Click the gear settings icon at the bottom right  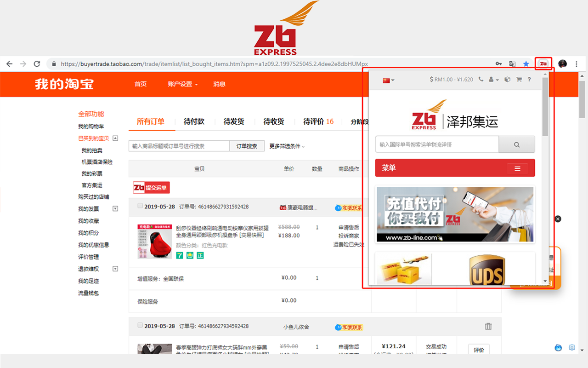tap(572, 347)
